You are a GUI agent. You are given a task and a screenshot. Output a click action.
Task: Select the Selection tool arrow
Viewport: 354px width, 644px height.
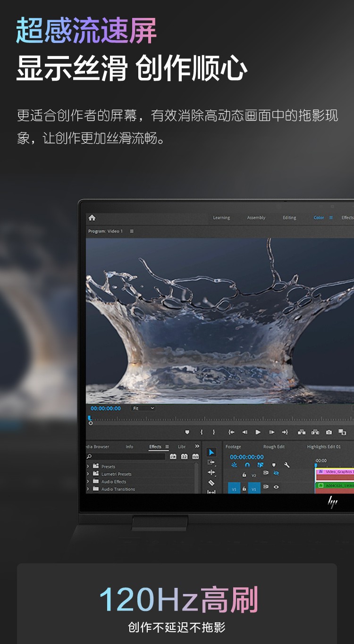[x=211, y=452]
